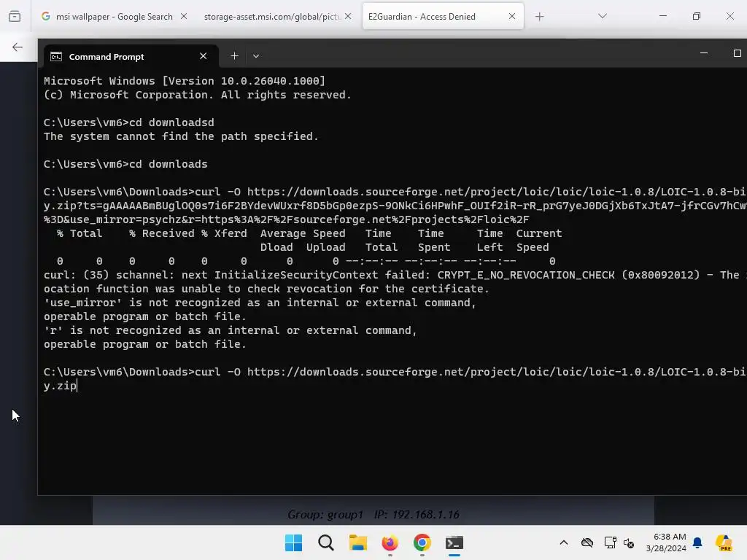
Task: Click "'use_mirror' is not recognized" line
Action: tap(260, 303)
